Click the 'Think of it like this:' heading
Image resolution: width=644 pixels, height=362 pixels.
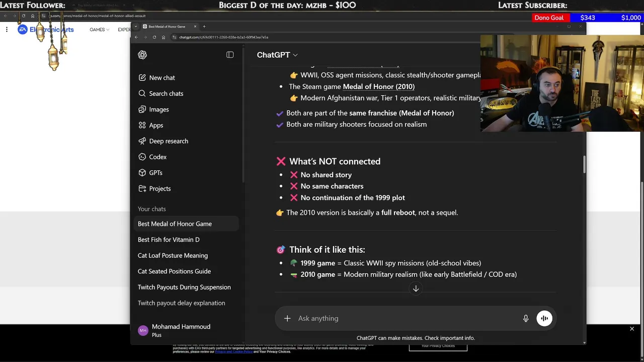327,250
